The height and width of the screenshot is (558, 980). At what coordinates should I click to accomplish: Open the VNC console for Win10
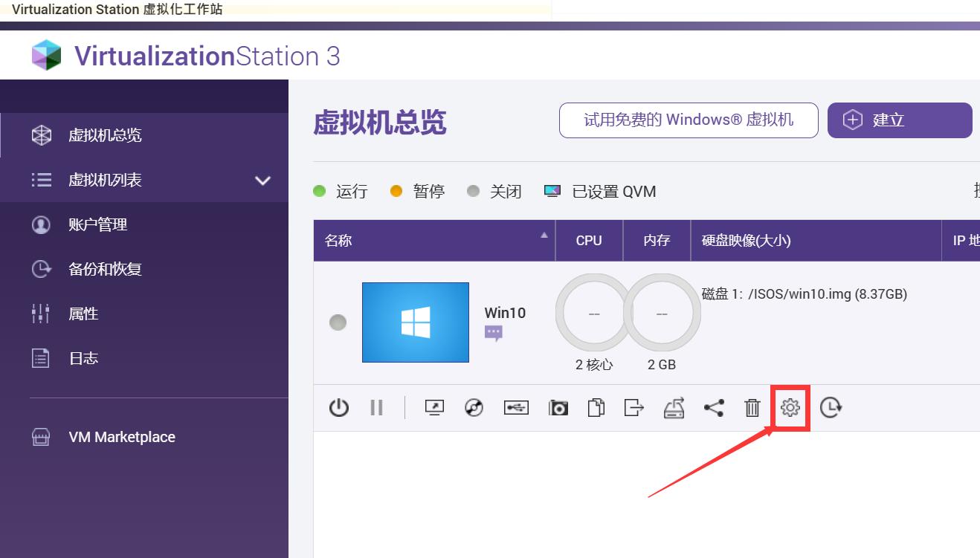[x=435, y=407]
